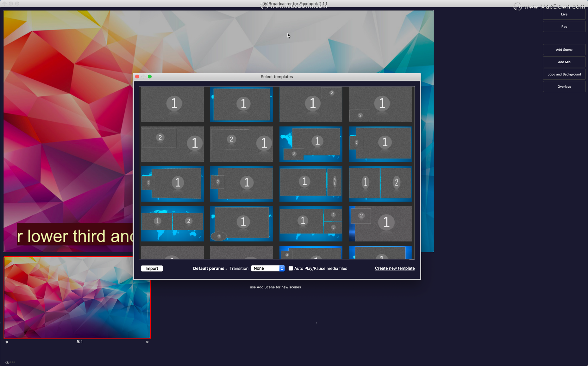Close the Select templates dialog
This screenshot has width=588, height=366.
pyautogui.click(x=137, y=76)
